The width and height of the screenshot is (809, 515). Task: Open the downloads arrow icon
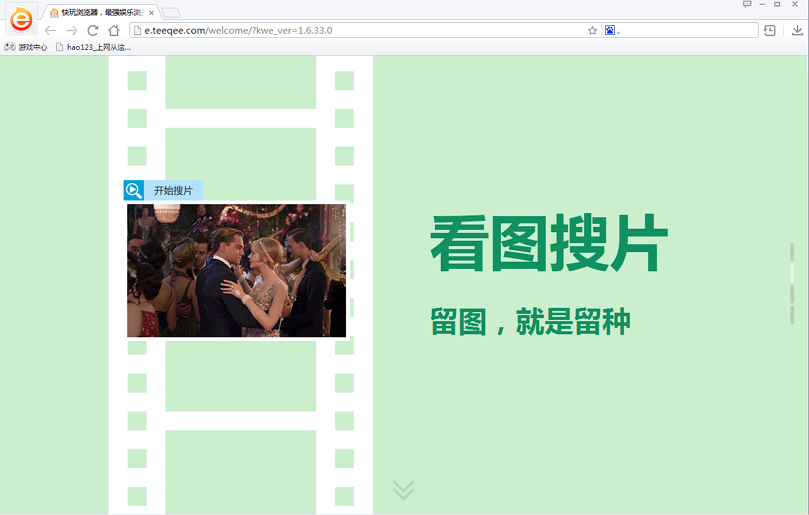pyautogui.click(x=797, y=30)
